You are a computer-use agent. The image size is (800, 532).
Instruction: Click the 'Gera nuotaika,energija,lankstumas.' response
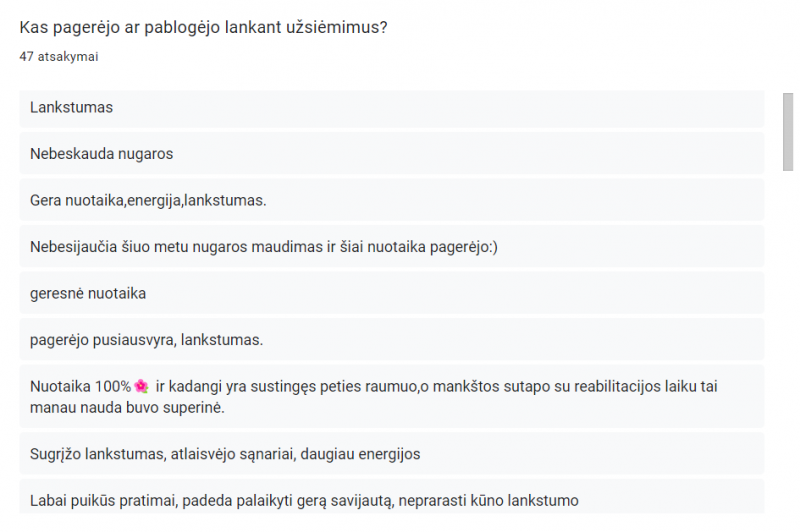pyautogui.click(x=391, y=200)
